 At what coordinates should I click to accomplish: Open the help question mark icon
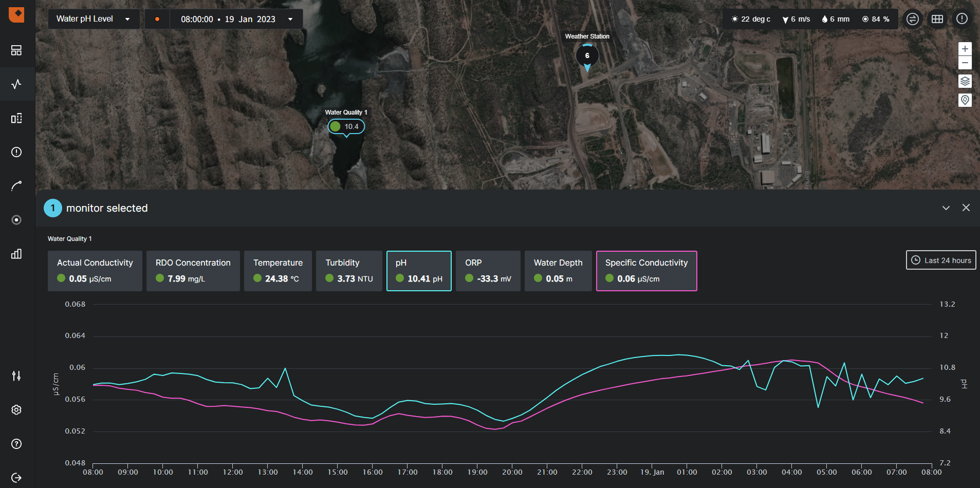[x=16, y=444]
